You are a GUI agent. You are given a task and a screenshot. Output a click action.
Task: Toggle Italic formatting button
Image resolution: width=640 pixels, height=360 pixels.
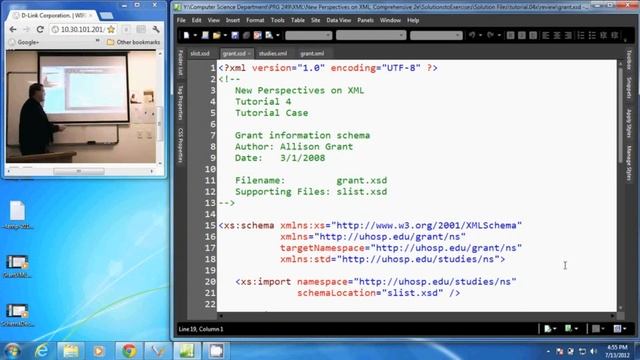pos(522,36)
